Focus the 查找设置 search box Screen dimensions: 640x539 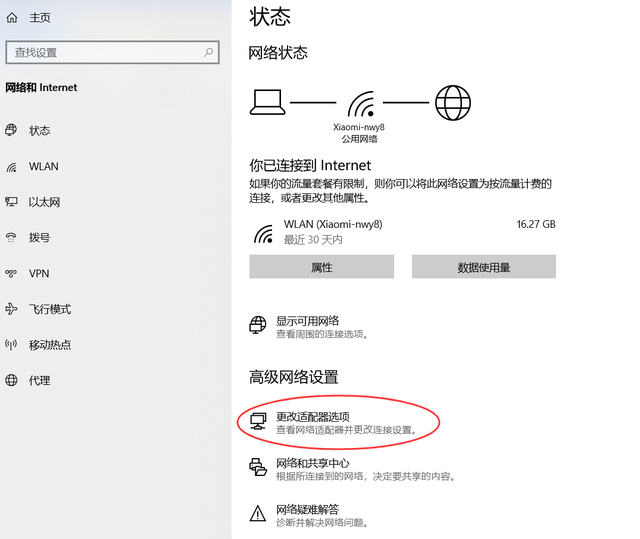tap(113, 52)
